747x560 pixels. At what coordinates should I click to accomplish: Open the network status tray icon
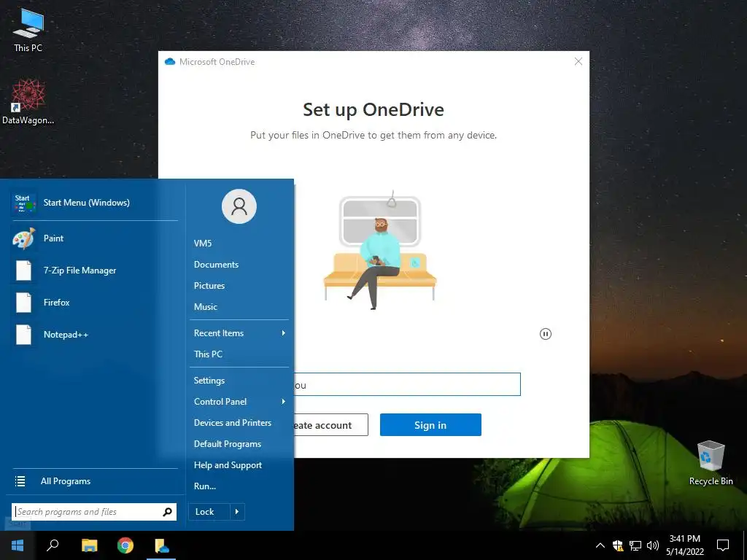[x=635, y=545]
